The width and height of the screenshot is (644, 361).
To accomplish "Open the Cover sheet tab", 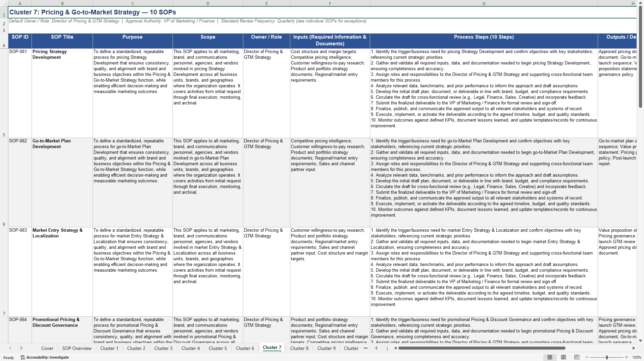I will [x=47, y=348].
